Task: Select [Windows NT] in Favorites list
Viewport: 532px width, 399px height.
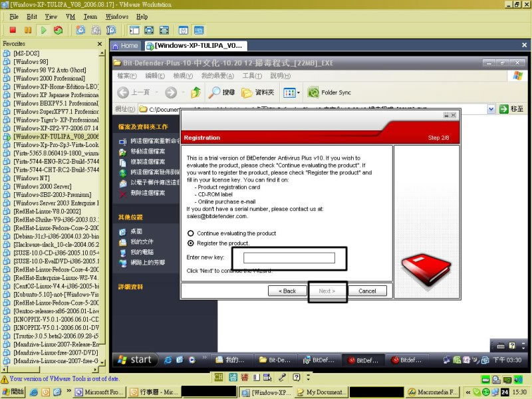Action: tap(31, 178)
